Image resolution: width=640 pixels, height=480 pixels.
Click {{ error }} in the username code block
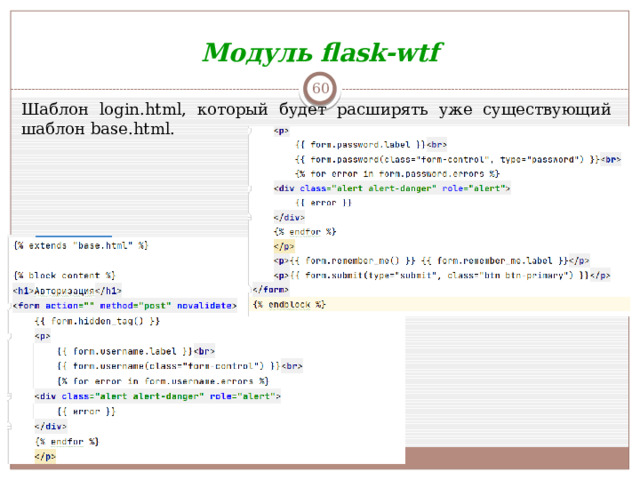[x=87, y=411]
